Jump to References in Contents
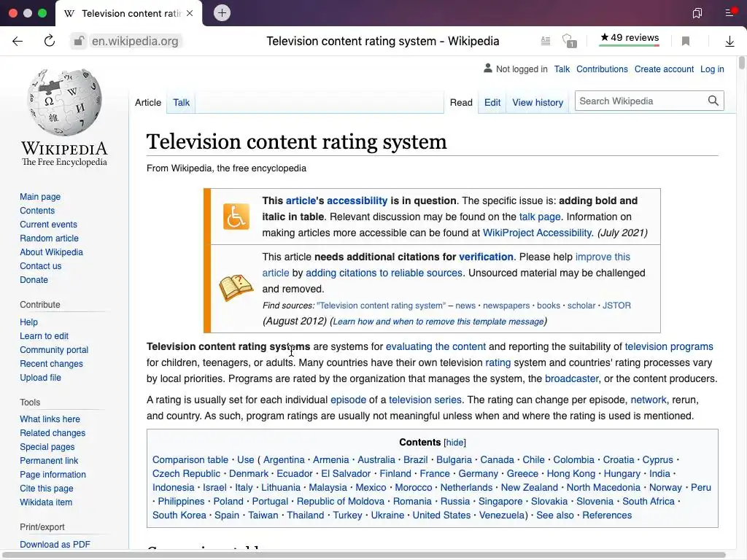747x560 pixels. (x=606, y=516)
